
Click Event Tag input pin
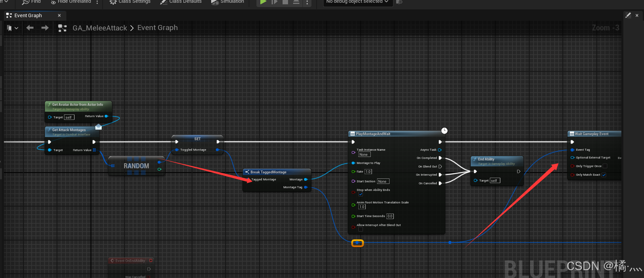[x=572, y=150]
